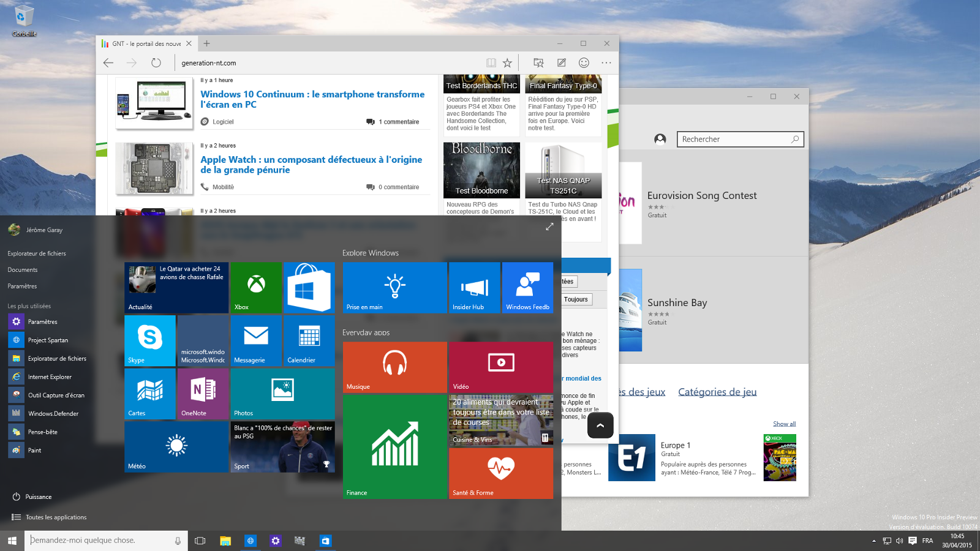Launch the Skype tile
This screenshot has height=551, width=980.
149,341
